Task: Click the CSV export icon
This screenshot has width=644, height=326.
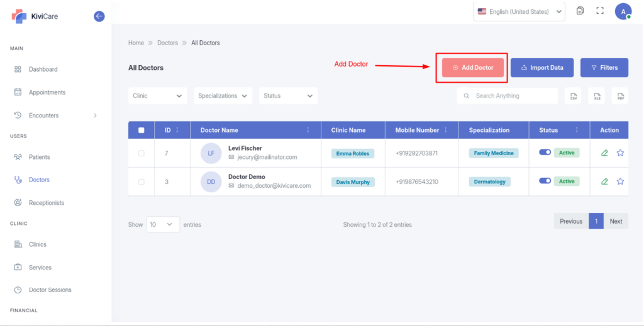Action: click(573, 96)
